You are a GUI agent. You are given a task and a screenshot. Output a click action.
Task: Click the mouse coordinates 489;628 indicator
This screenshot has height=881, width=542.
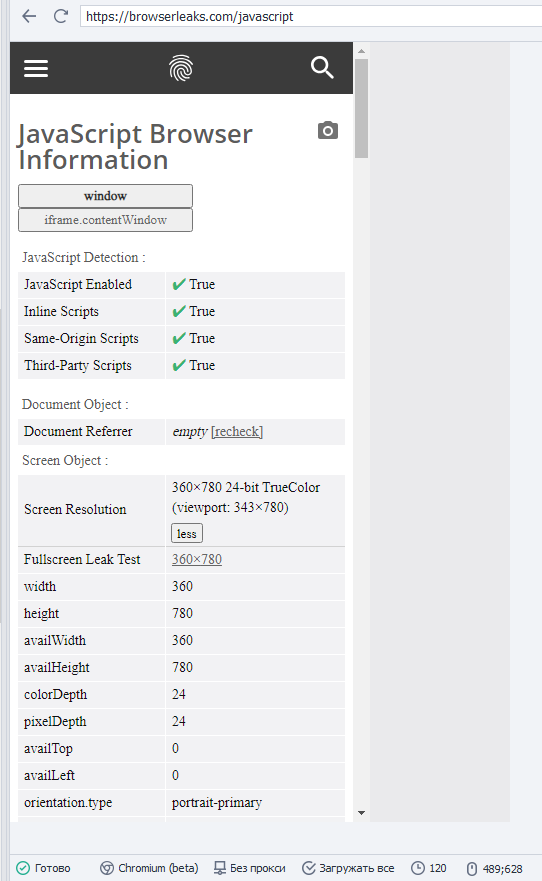click(x=494, y=869)
